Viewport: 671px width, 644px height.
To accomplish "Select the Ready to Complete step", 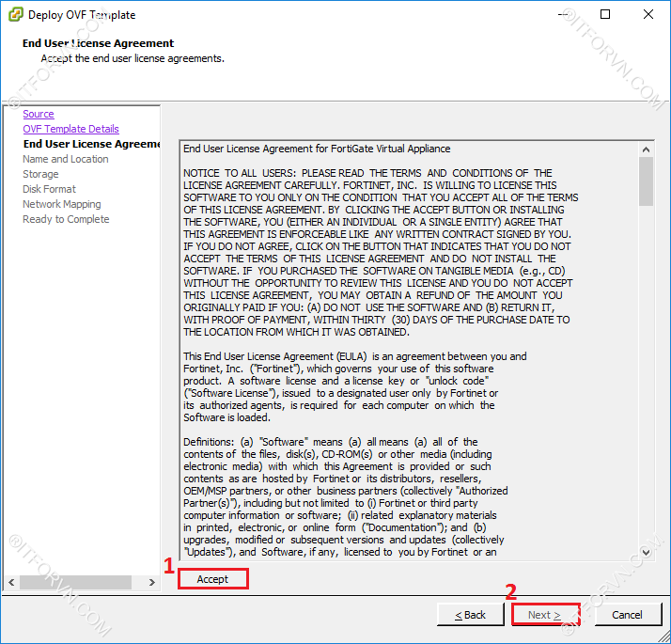I will [66, 219].
